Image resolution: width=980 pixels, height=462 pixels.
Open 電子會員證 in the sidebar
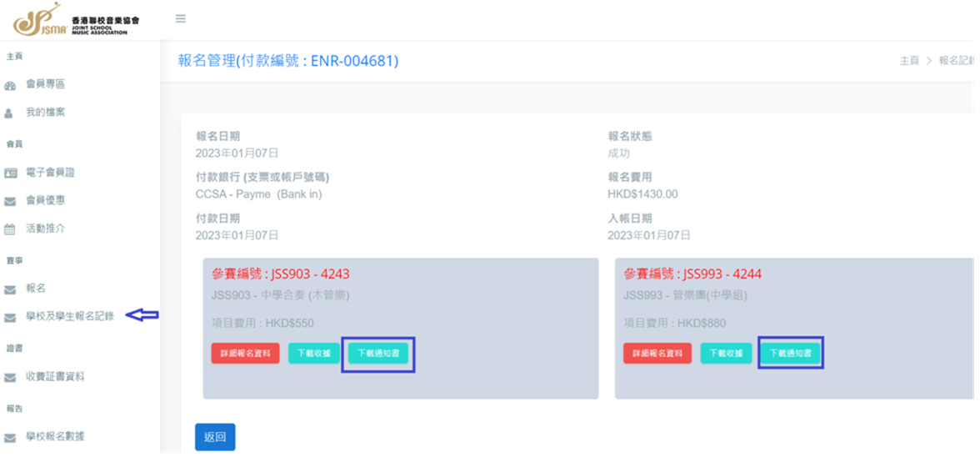point(50,172)
